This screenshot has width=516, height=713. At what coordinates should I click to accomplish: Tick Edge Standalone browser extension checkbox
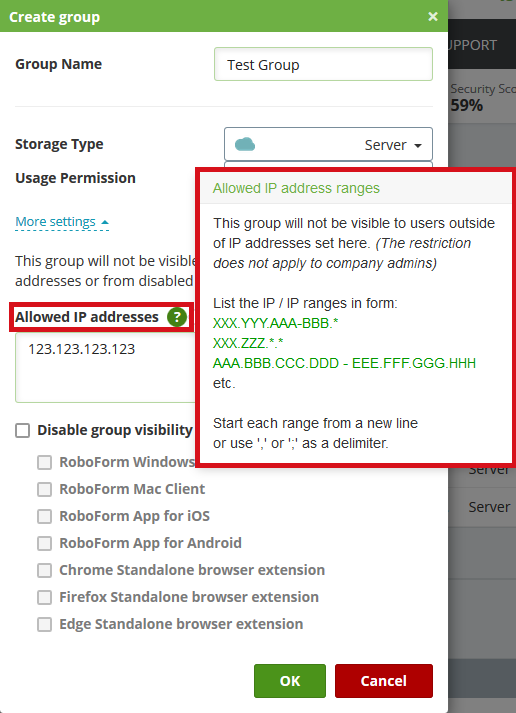44,624
